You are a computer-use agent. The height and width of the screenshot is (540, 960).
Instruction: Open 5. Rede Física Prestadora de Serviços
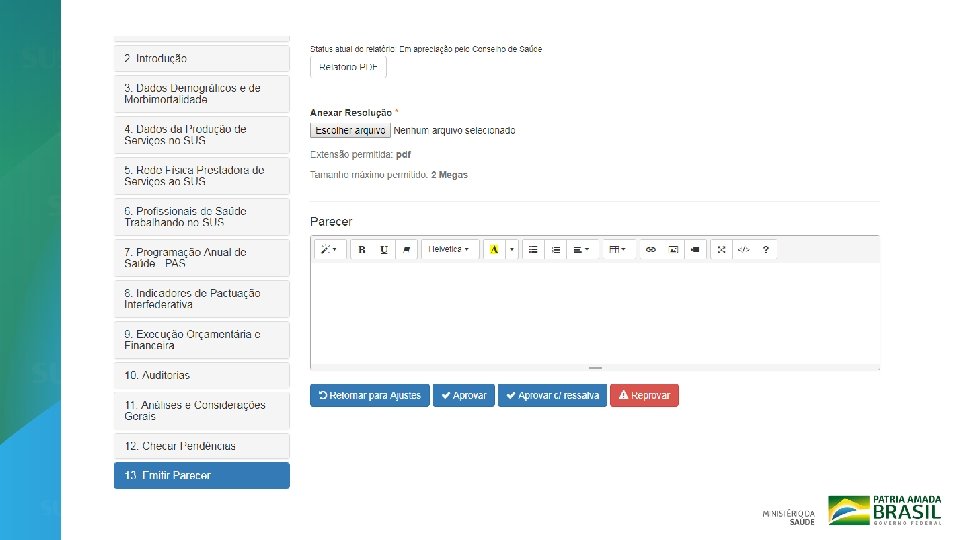pos(201,176)
